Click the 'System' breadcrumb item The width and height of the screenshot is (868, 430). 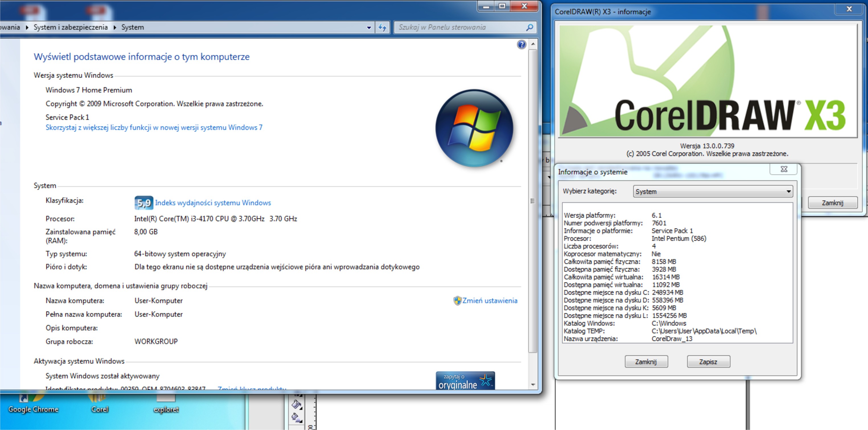pyautogui.click(x=132, y=27)
